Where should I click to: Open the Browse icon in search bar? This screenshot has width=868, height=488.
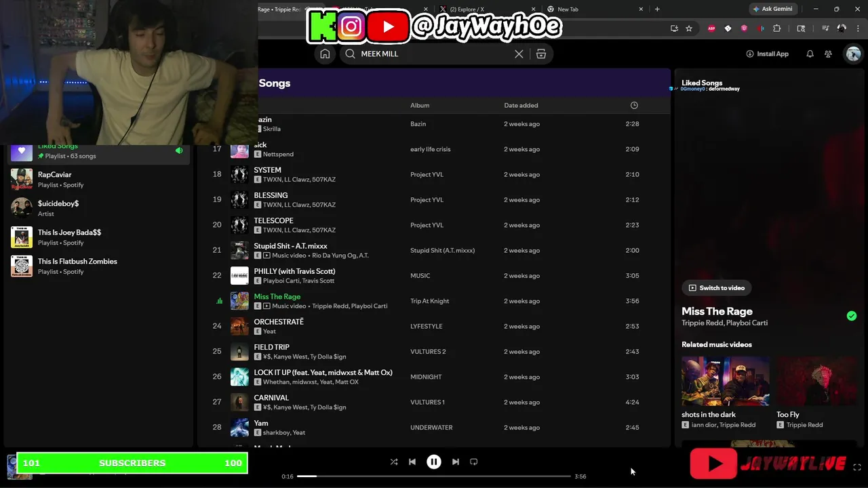click(x=541, y=54)
